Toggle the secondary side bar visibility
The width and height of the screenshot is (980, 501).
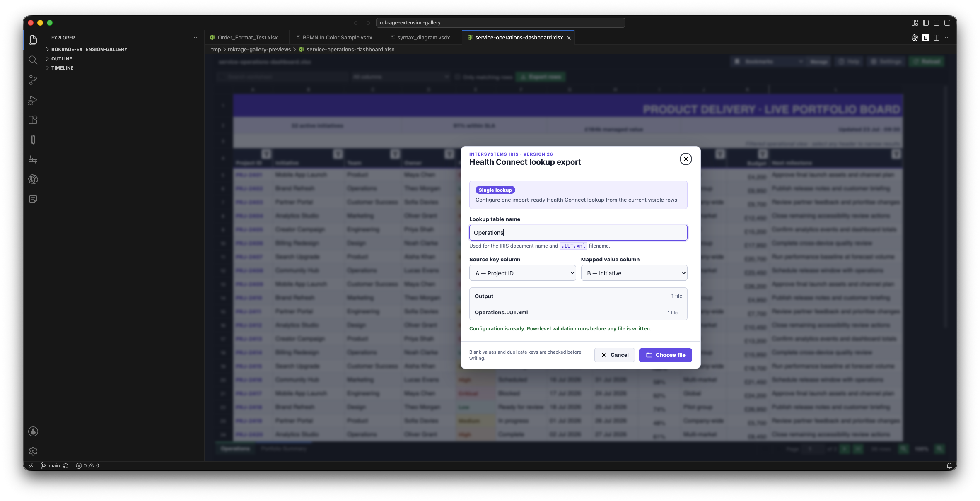coord(947,23)
